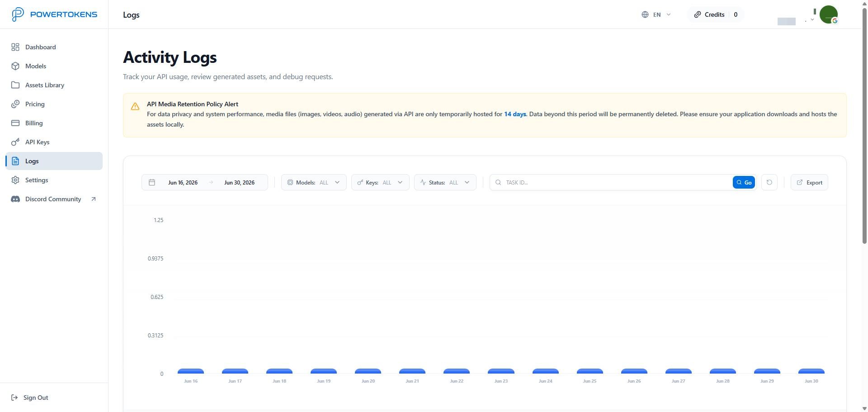Image resolution: width=868 pixels, height=412 pixels.
Task: Click the Discord logo icon
Action: [15, 199]
